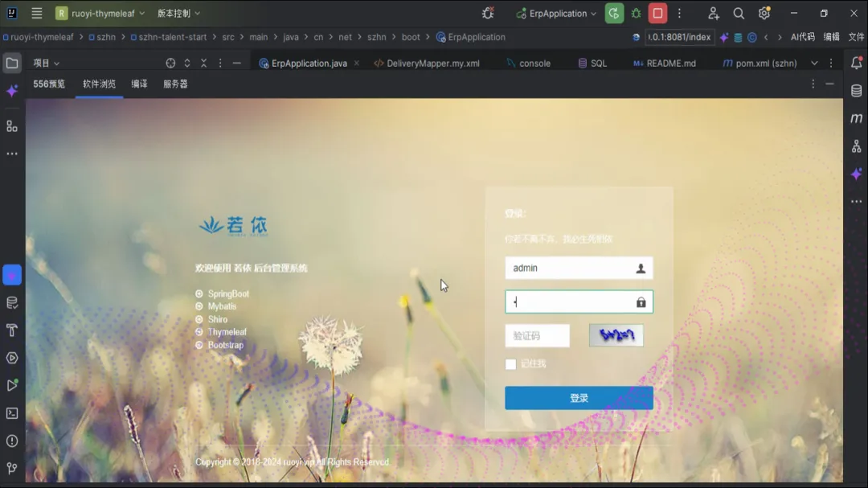Toggle the 记住我 remember me checkbox
This screenshot has width=868, height=488.
510,364
